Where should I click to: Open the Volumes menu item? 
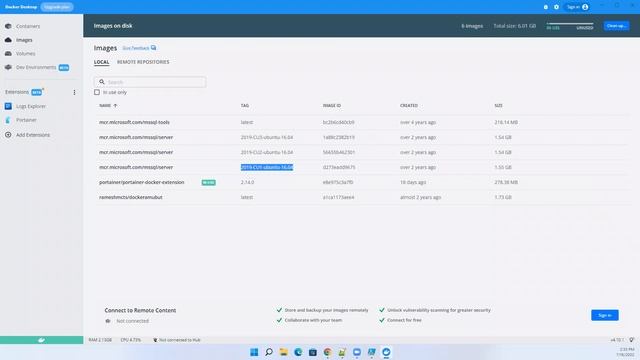(x=25, y=53)
